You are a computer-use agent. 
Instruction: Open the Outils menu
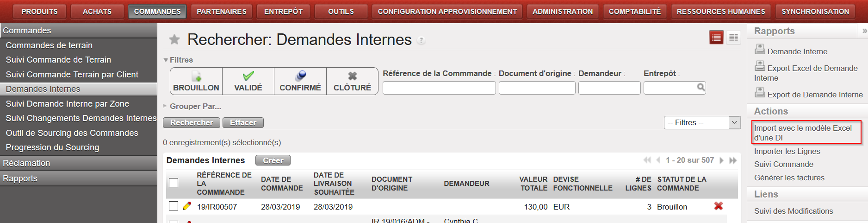point(341,11)
